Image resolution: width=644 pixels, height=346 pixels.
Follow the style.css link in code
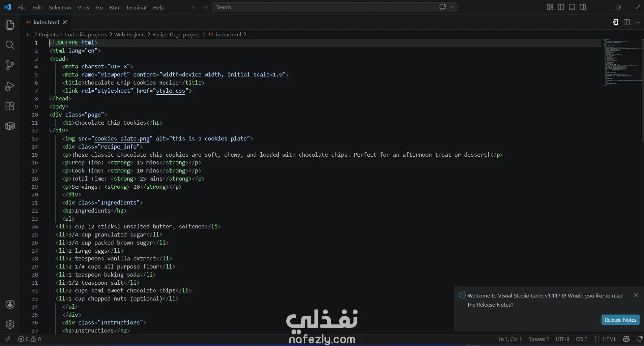pos(170,91)
